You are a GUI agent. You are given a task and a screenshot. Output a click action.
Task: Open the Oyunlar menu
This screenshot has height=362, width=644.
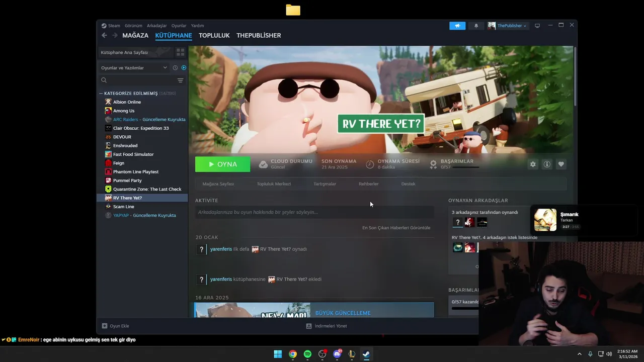179,26
